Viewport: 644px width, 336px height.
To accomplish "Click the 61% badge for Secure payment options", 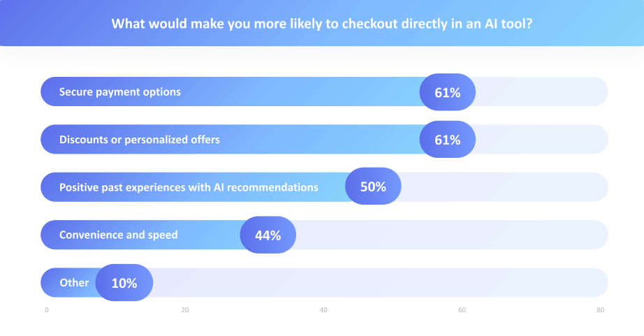I will [447, 92].
